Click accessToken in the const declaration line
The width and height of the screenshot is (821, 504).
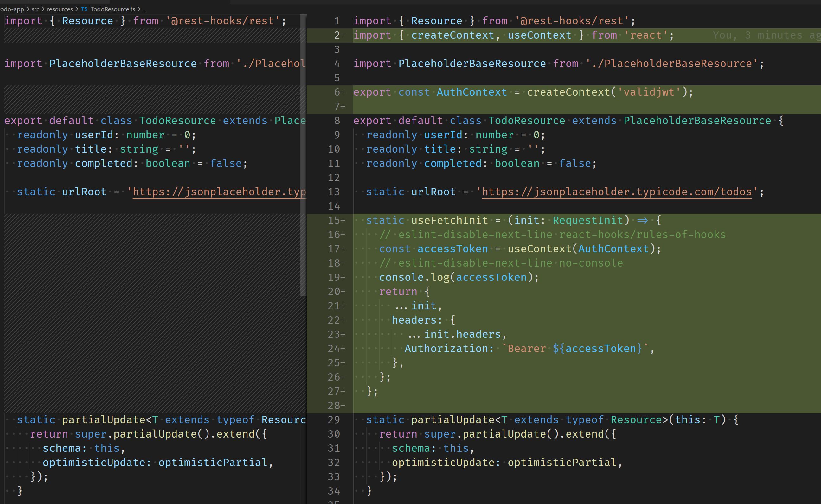pos(452,249)
